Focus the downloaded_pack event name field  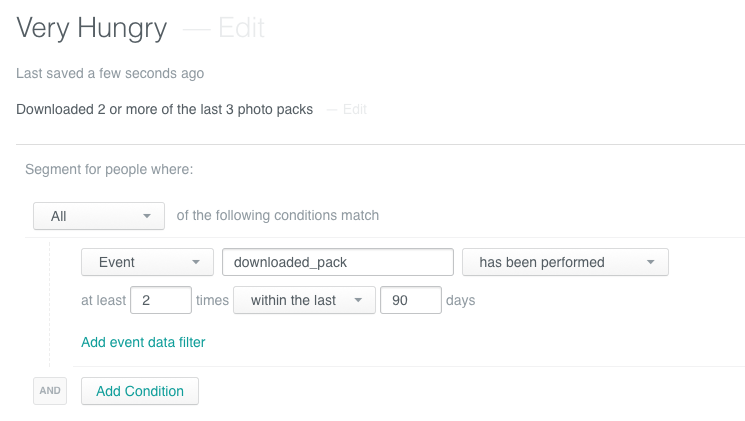(338, 262)
